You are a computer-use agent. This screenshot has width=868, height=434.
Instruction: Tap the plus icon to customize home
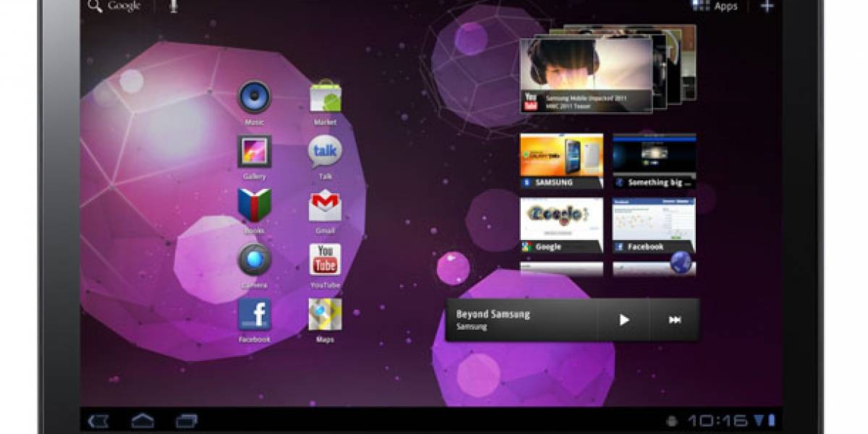pos(767,7)
